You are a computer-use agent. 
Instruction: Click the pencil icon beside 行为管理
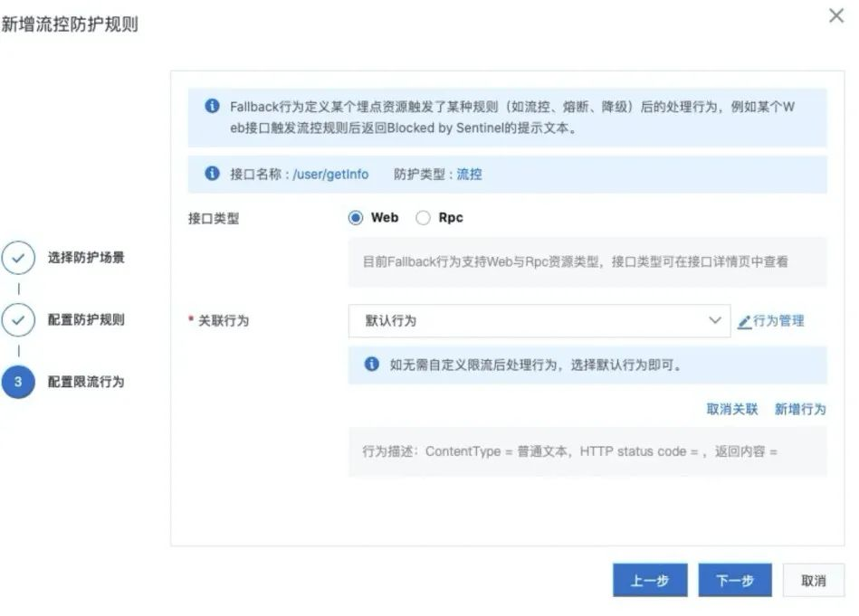click(744, 322)
